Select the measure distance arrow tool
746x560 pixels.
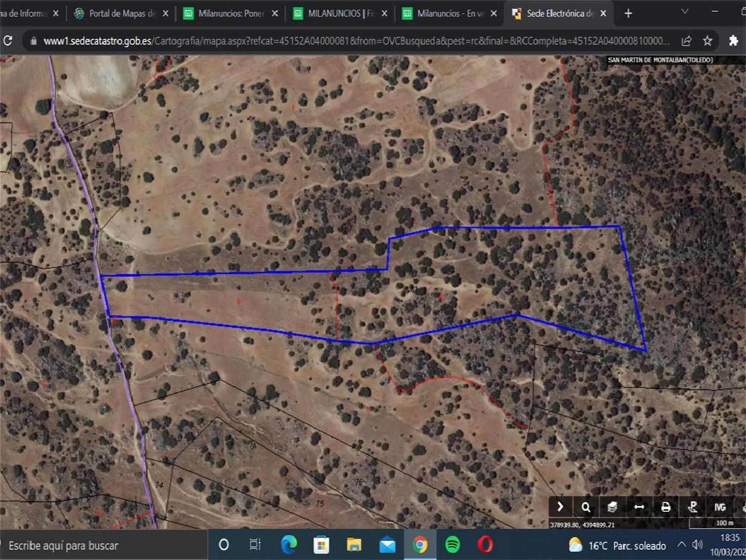click(639, 507)
